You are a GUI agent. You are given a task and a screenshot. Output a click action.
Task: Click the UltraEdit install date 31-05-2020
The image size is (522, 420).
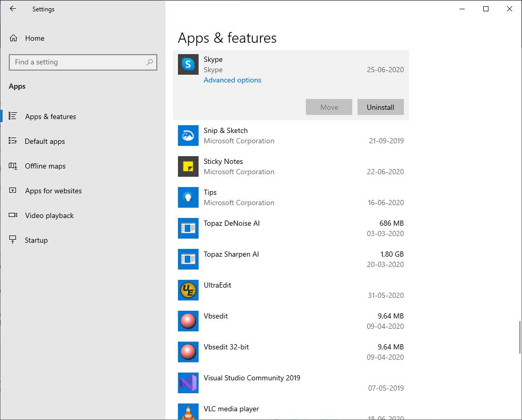(386, 295)
